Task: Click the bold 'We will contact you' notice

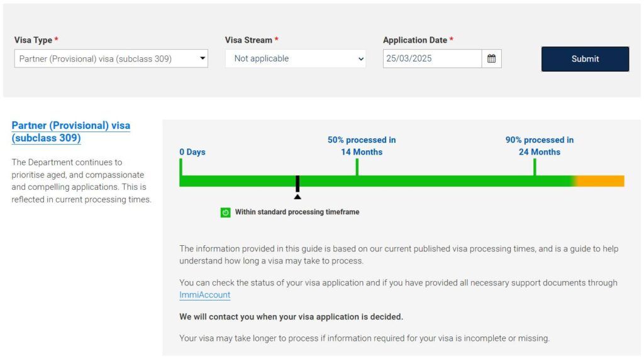Action: coord(291,317)
